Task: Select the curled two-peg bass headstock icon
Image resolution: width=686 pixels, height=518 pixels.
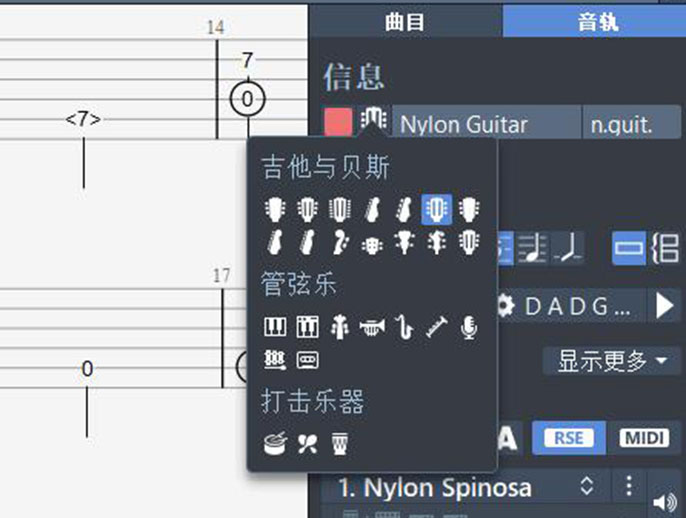Action: 340,242
